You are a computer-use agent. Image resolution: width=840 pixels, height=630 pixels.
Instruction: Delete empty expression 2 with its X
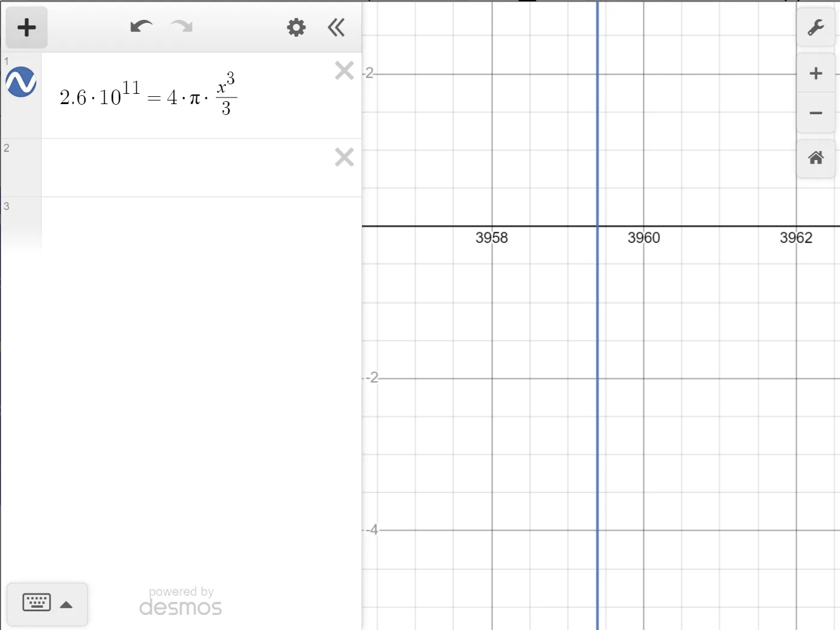tap(345, 157)
